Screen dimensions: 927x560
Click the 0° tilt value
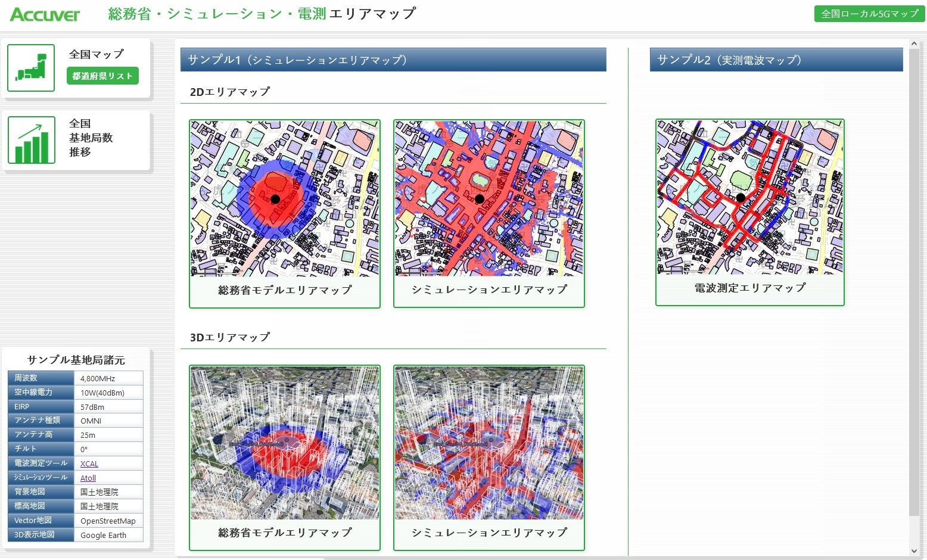click(x=84, y=449)
